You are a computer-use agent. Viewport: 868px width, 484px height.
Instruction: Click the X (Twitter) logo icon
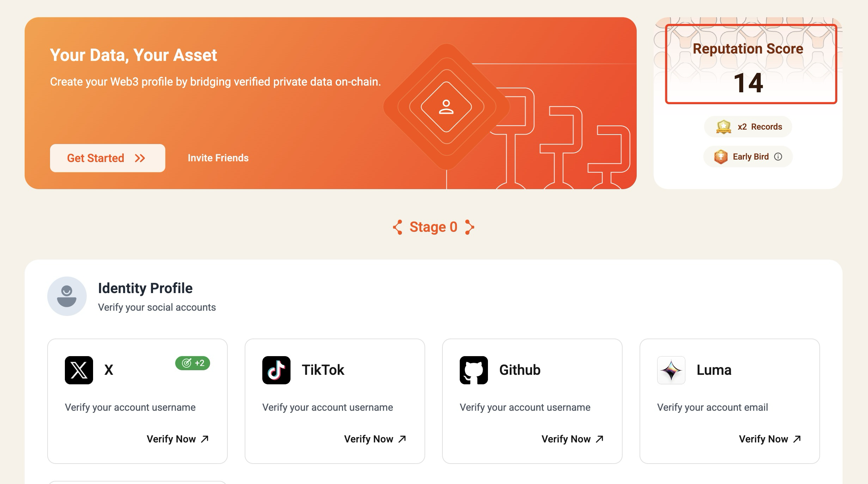pyautogui.click(x=79, y=370)
